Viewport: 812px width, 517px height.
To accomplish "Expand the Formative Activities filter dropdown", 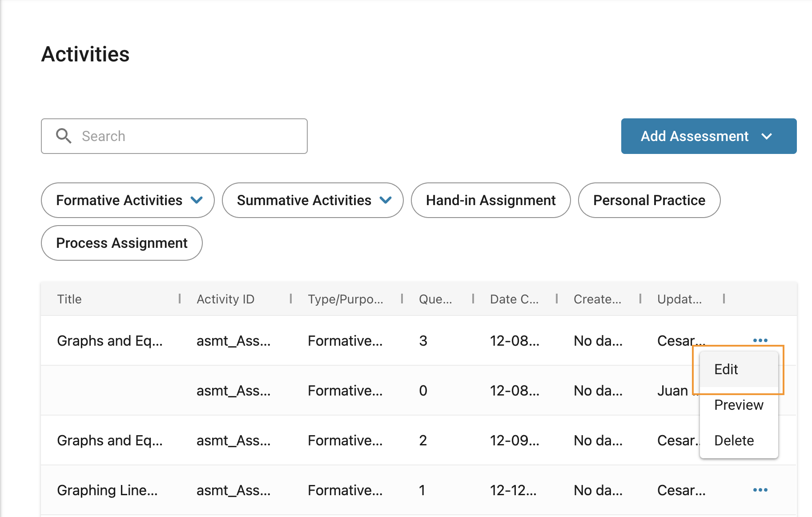I will point(197,200).
